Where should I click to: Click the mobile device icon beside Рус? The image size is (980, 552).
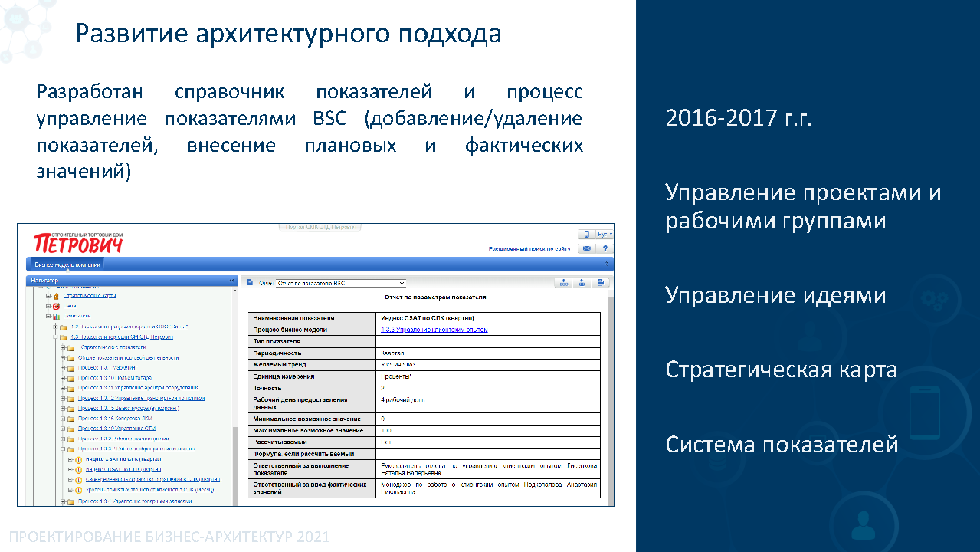(x=586, y=234)
